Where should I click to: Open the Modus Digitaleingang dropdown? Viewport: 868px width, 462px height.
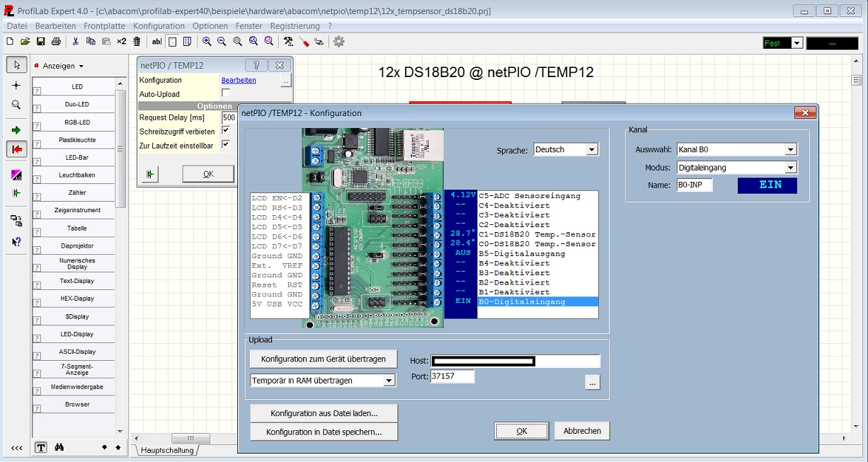(x=791, y=168)
